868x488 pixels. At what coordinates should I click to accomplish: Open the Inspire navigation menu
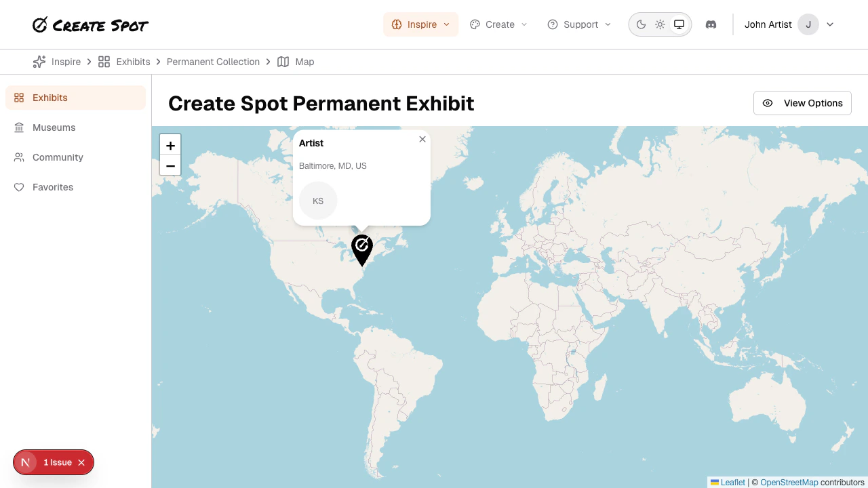(420, 24)
